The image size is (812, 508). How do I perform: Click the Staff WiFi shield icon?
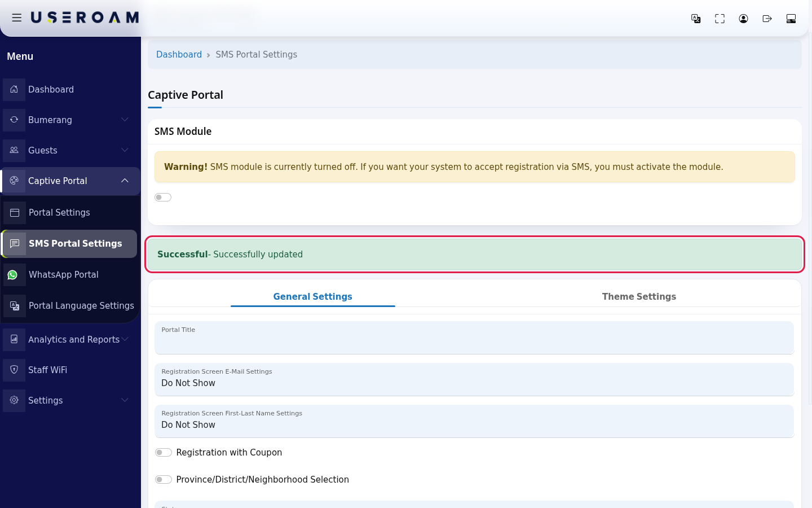[x=14, y=370]
